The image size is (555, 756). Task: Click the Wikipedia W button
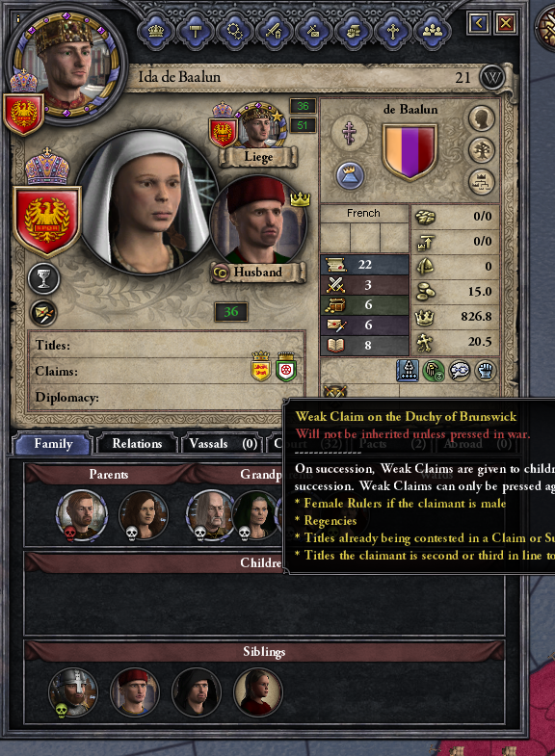[491, 78]
